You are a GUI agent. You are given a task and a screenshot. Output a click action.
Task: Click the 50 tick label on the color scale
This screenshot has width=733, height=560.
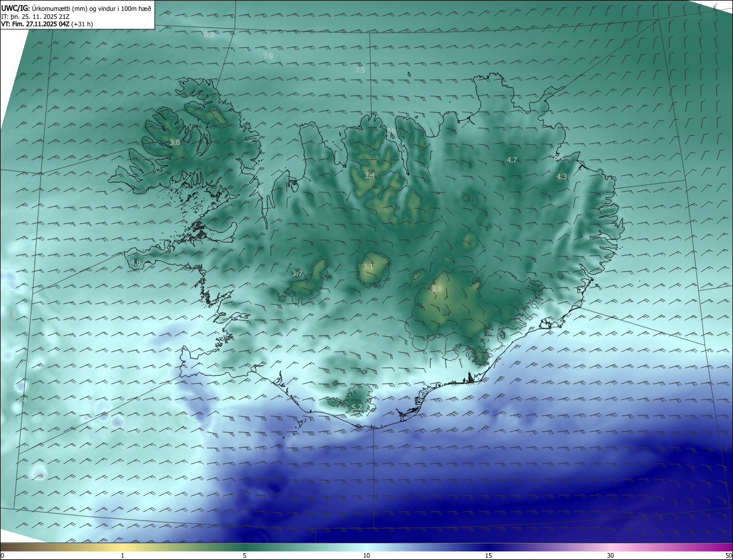728,555
